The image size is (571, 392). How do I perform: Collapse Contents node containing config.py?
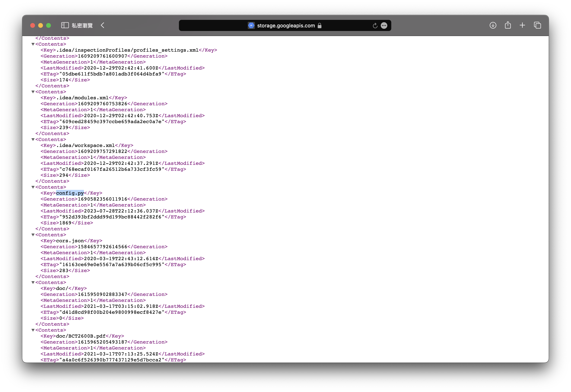[x=33, y=187]
